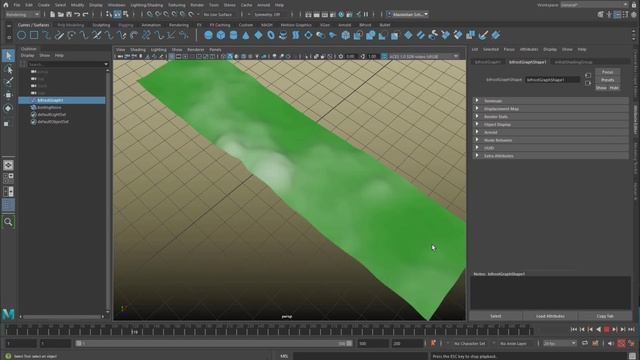Click the playback range slider bar
The image size is (640, 360).
click(x=213, y=343)
